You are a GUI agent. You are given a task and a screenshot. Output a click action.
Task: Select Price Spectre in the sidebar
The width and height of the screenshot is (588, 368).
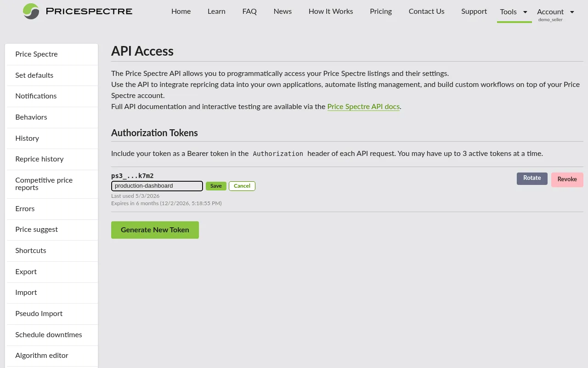point(51,54)
